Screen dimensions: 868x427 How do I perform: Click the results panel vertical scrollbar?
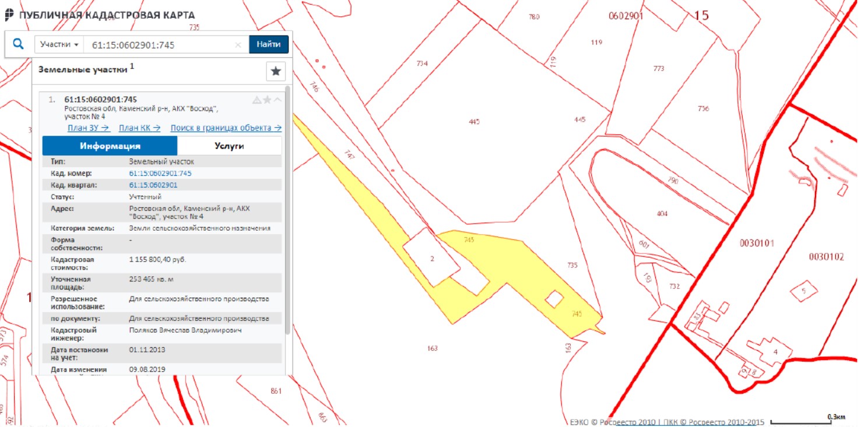pos(287,210)
